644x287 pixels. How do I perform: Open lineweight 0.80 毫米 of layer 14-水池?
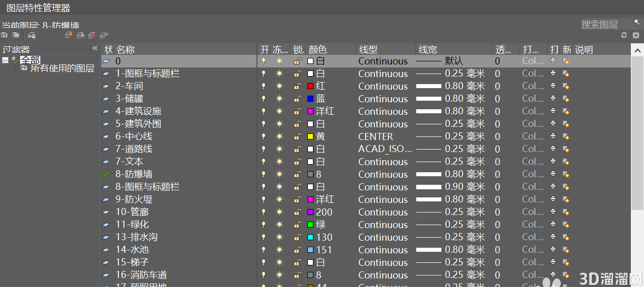coord(450,250)
